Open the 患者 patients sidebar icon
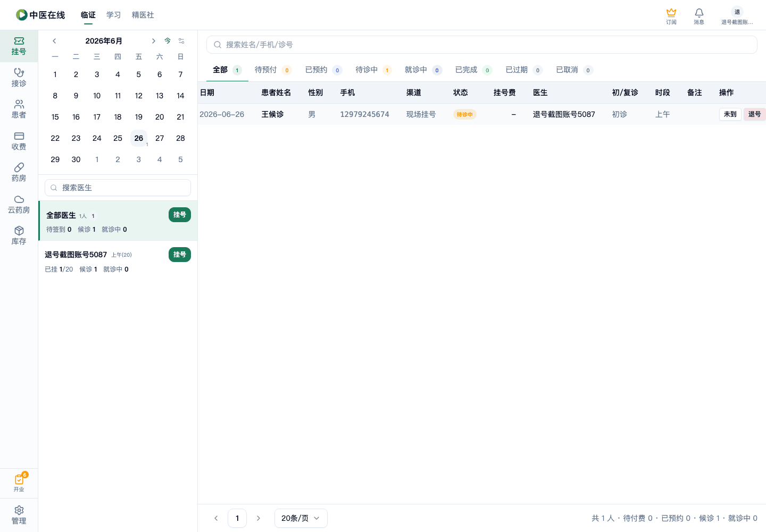Image resolution: width=766 pixels, height=532 pixels. (19, 109)
